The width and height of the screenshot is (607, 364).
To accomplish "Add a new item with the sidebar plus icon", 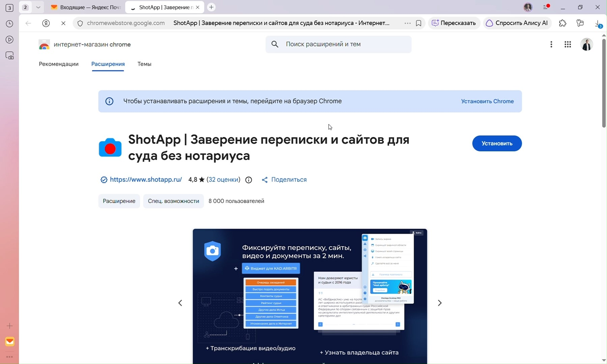I will pos(10,326).
